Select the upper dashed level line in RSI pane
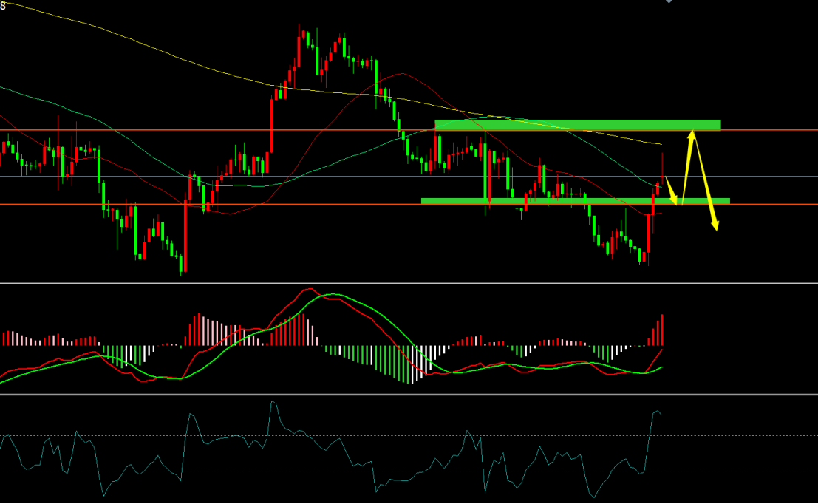The width and height of the screenshot is (818, 504). pos(409,436)
